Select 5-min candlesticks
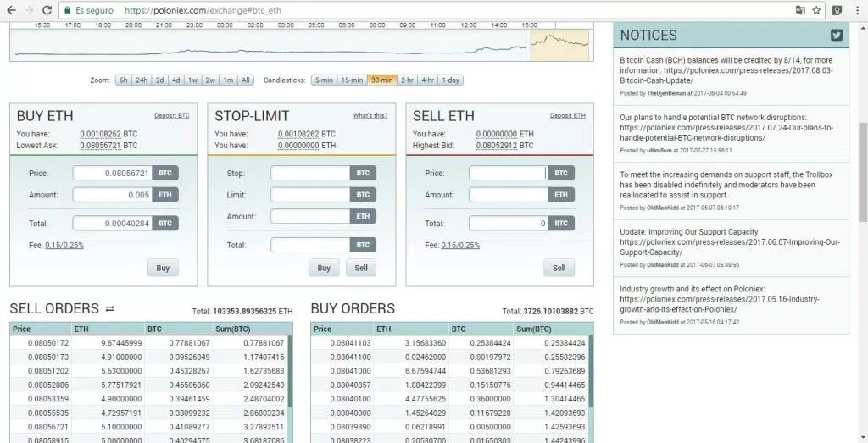The image size is (868, 443). pos(324,80)
